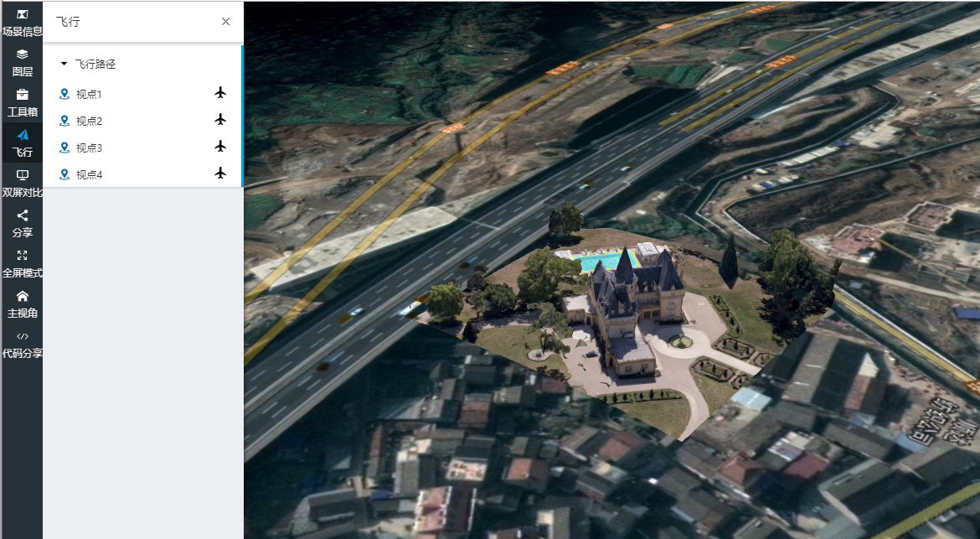Open 代码分享 code sharing
This screenshot has height=539, width=980.
click(22, 344)
